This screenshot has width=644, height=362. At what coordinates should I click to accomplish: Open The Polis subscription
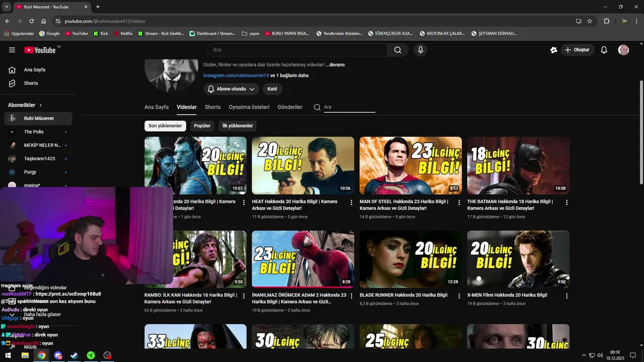(x=38, y=132)
